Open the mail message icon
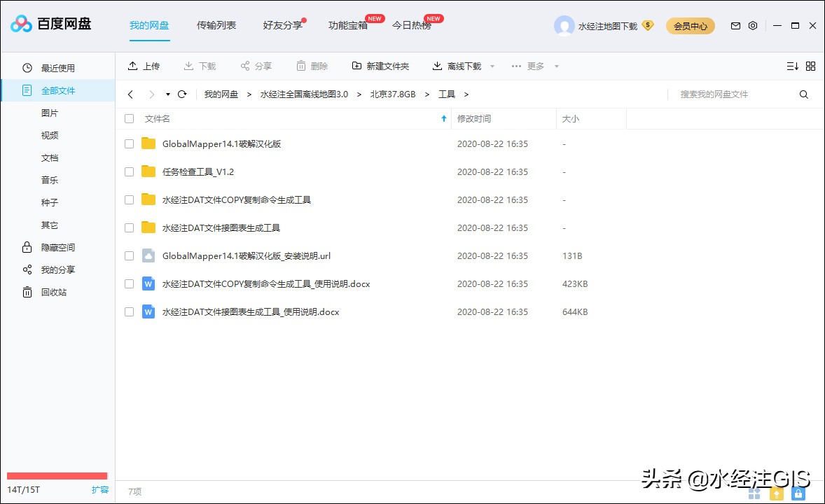Image resolution: width=825 pixels, height=504 pixels. coord(735,26)
